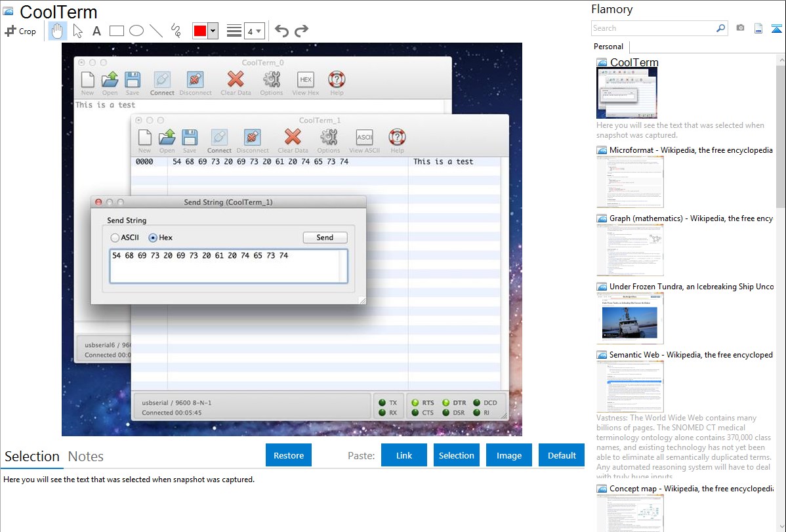This screenshot has height=532, width=786.
Task: Open the Personal tab
Action: tap(608, 47)
